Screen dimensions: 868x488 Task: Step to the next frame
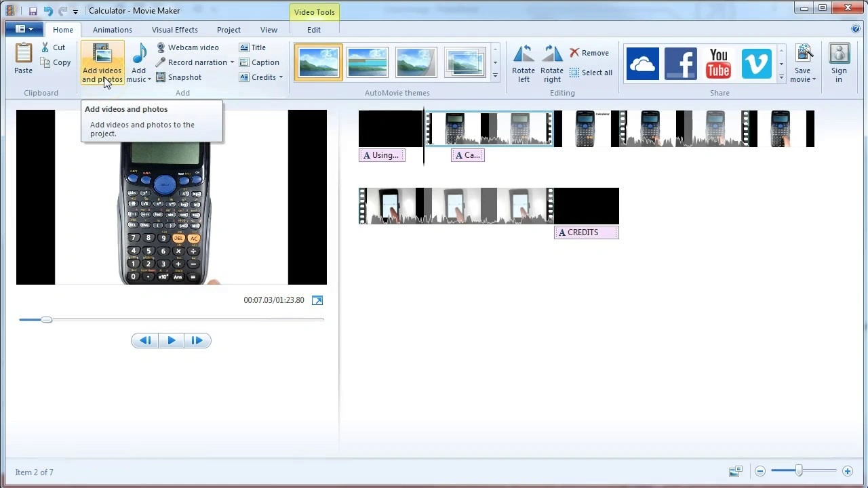pyautogui.click(x=197, y=340)
